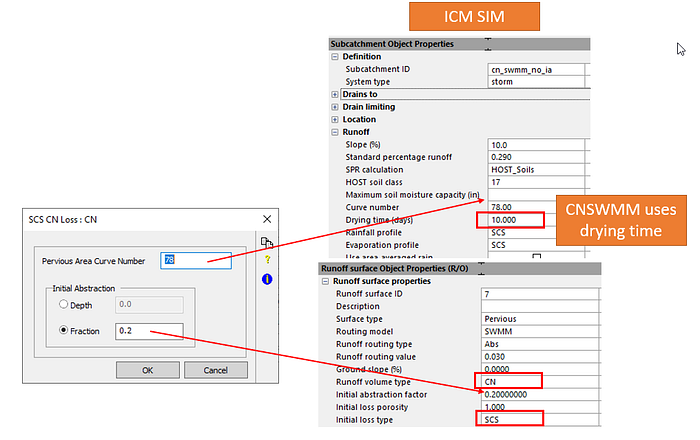The height and width of the screenshot is (440, 700).
Task: Click System type value storm
Action: (x=536, y=82)
